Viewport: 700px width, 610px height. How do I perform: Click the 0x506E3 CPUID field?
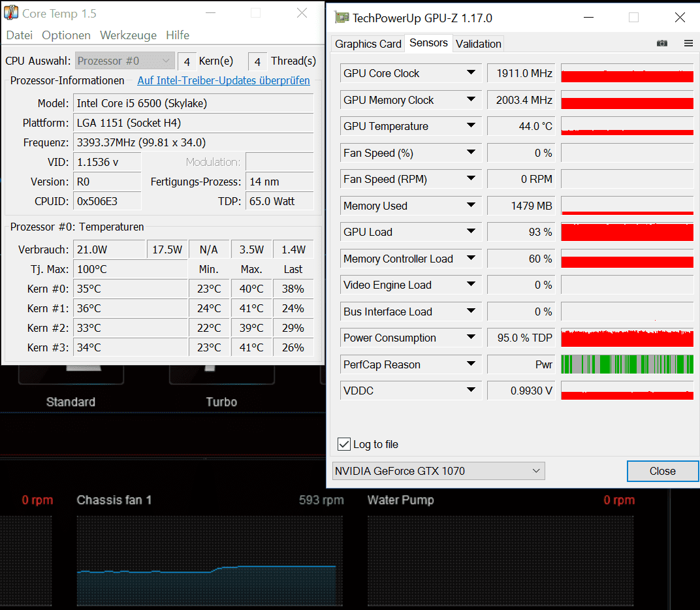tap(107, 201)
